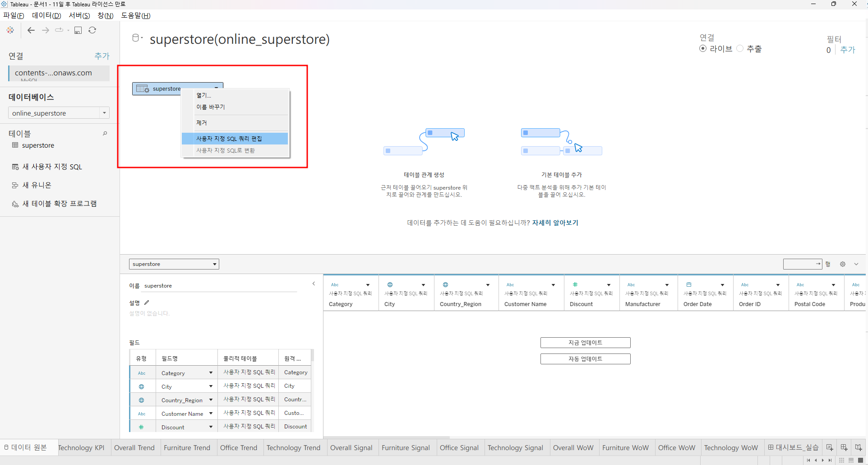The width and height of the screenshot is (868, 465).
Task: Select the 라이브 connection radio button
Action: 703,49
